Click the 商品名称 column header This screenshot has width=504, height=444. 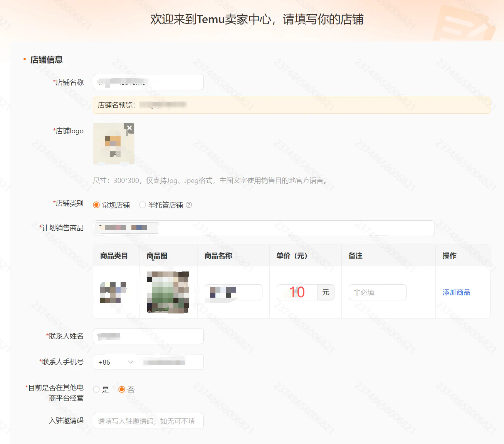[218, 256]
